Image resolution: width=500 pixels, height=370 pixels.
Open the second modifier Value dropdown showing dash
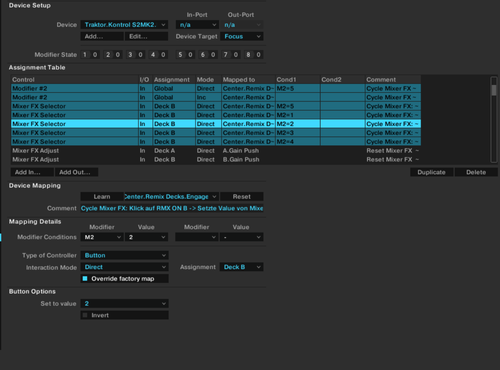click(x=242, y=237)
